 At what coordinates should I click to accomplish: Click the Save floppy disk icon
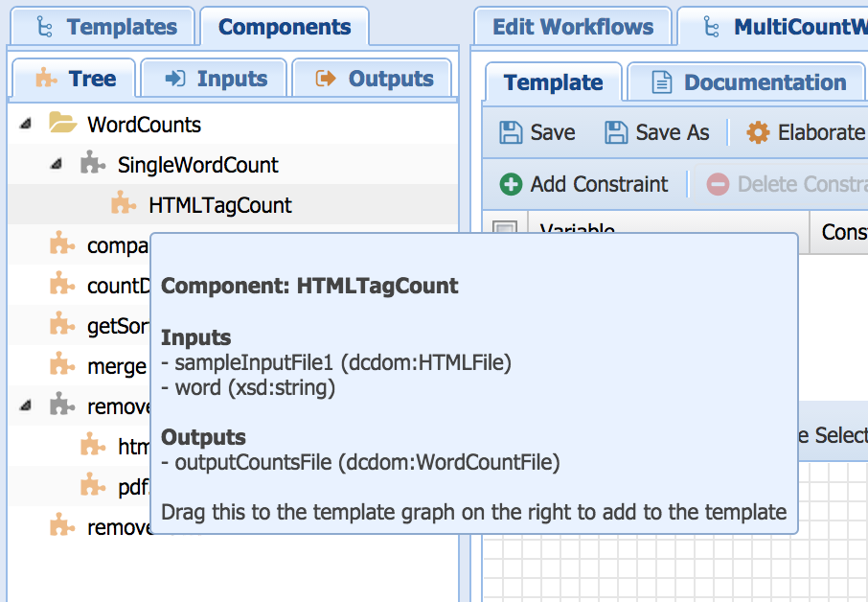pyautogui.click(x=512, y=132)
